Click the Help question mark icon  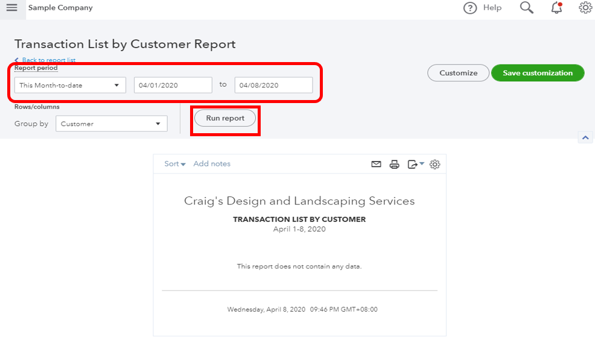pyautogui.click(x=470, y=8)
